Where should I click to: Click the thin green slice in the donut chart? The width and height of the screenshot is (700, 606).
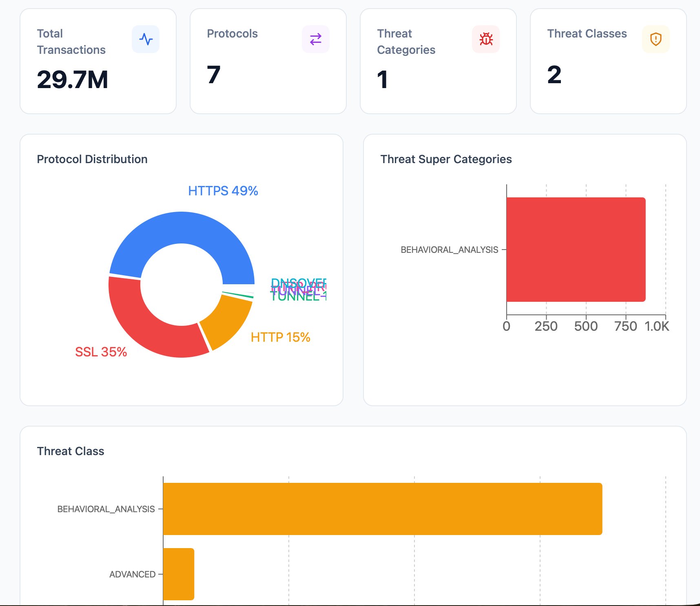tap(238, 295)
